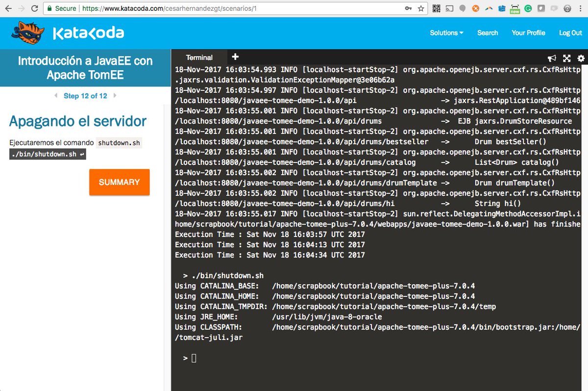This screenshot has height=391, width=588.
Task: Click the 'Using CATALINA_BASE:' terminal line
Action: pos(325,286)
